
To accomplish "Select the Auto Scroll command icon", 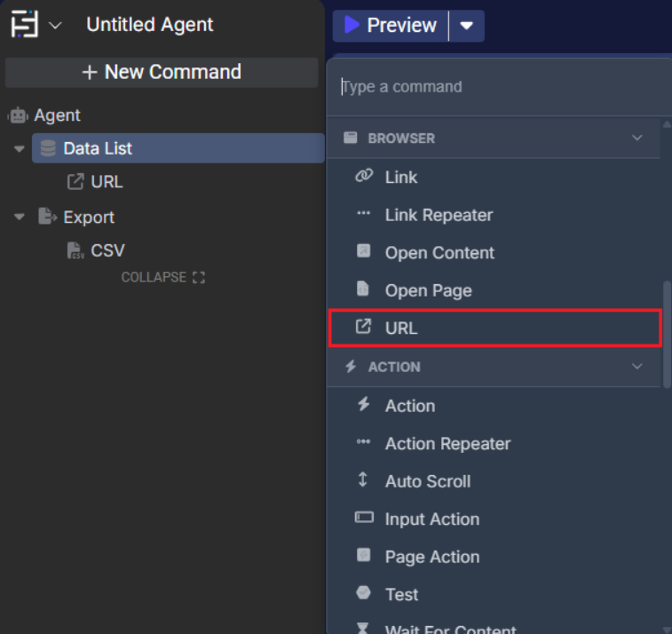I will pyautogui.click(x=362, y=479).
